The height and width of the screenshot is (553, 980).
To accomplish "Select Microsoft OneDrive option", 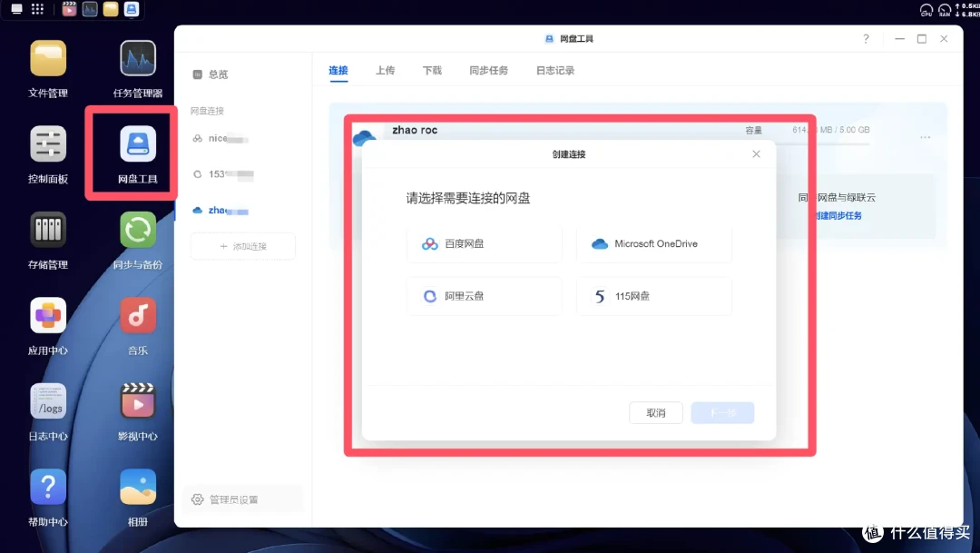I will pyautogui.click(x=653, y=244).
